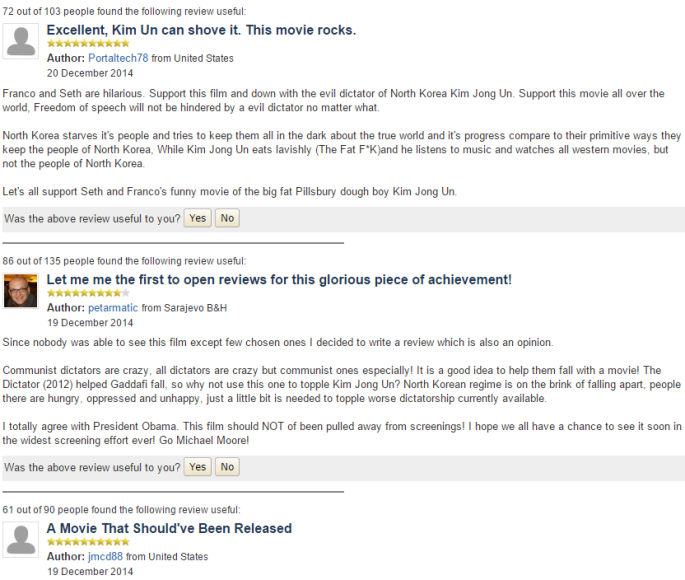Click petarmatic's profile photo thumbnail
Viewport: 685px width, 580px height.
tap(21, 290)
